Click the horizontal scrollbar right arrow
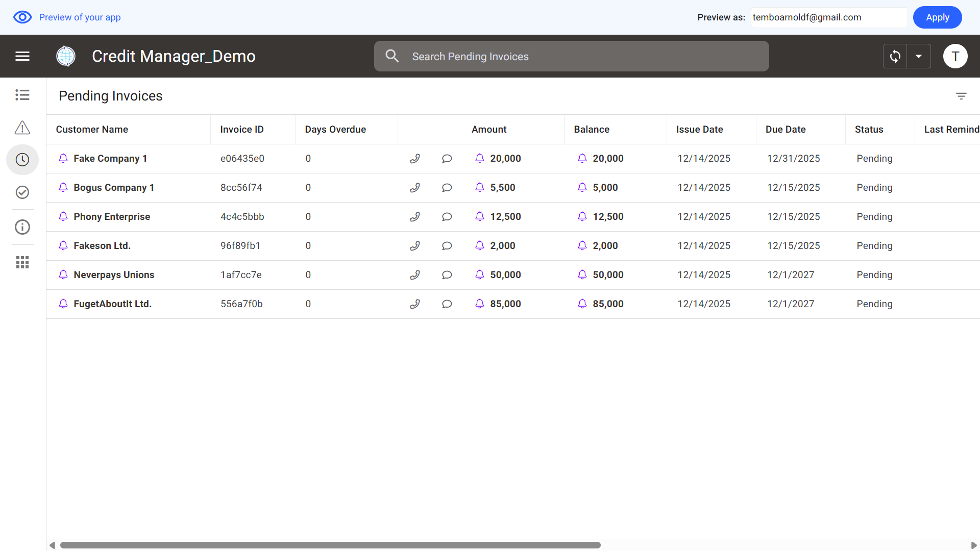980x551 pixels. tap(973, 545)
